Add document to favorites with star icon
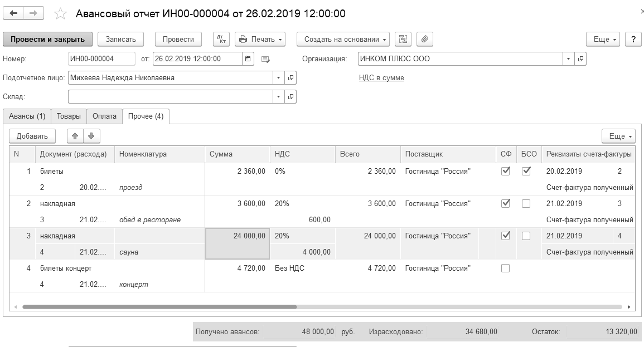644x347 pixels. point(60,13)
